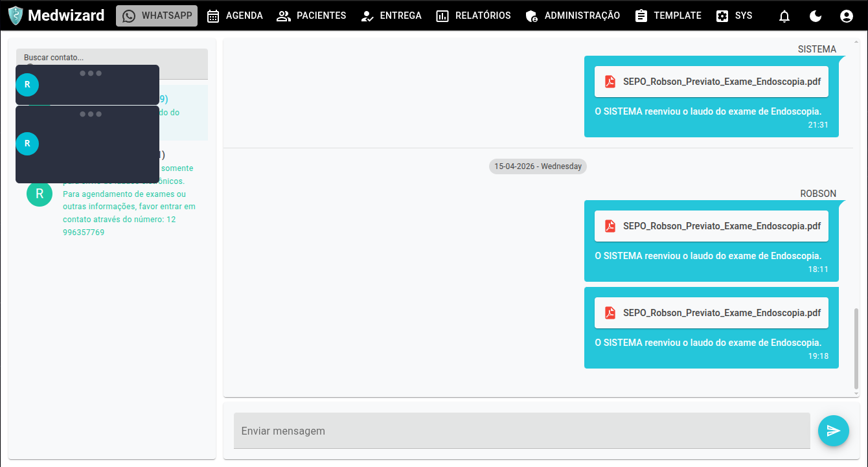Screen dimensions: 868x467
Task: Open PDF icon in the 19:18 message
Action: tap(610, 313)
